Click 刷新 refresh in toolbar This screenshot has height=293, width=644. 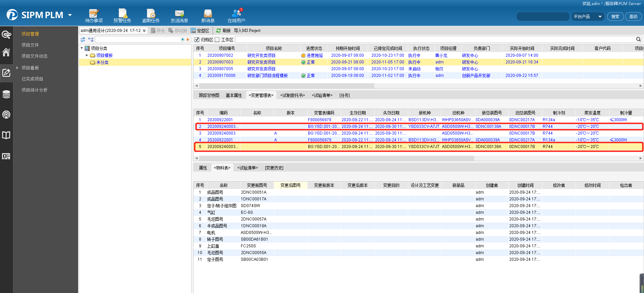(223, 31)
